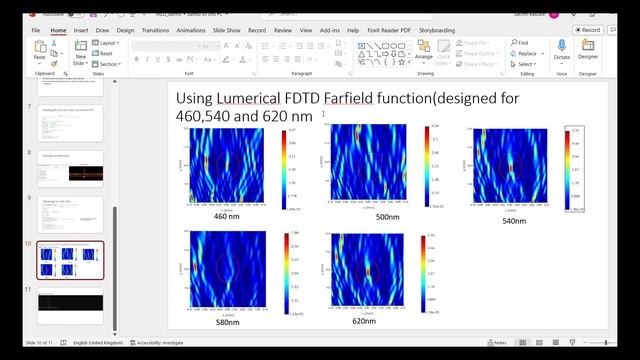The image size is (640, 360).
Task: Switch to Slide Sorter view icon
Action: coord(539,342)
